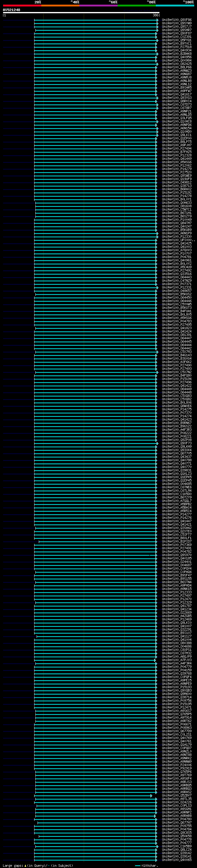197x868 pixels.
Task: Select the UniRef100_P12328 label
Action: coord(176,155)
